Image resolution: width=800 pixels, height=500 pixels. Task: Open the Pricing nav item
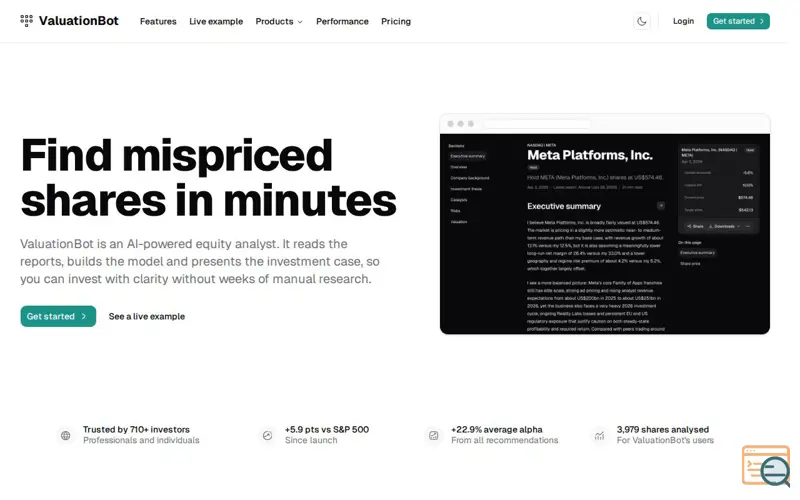click(x=396, y=21)
